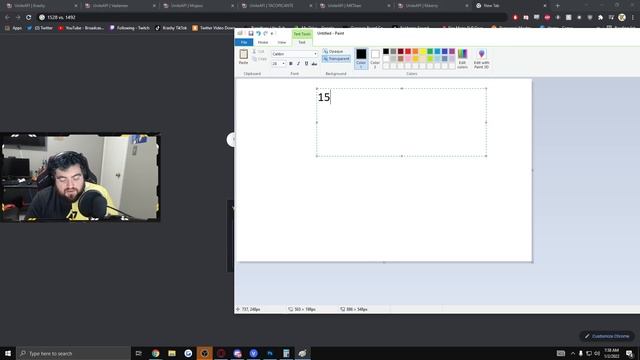Open the notification center icon

[x=630, y=353]
